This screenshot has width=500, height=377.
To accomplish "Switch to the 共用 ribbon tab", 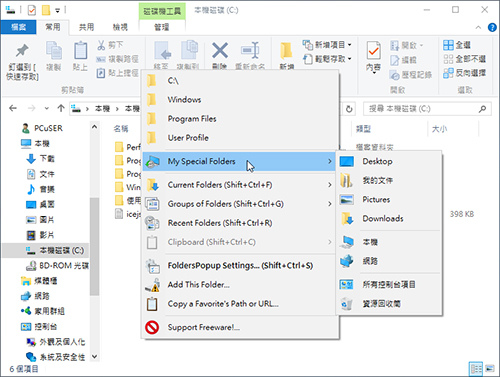I will (x=86, y=27).
